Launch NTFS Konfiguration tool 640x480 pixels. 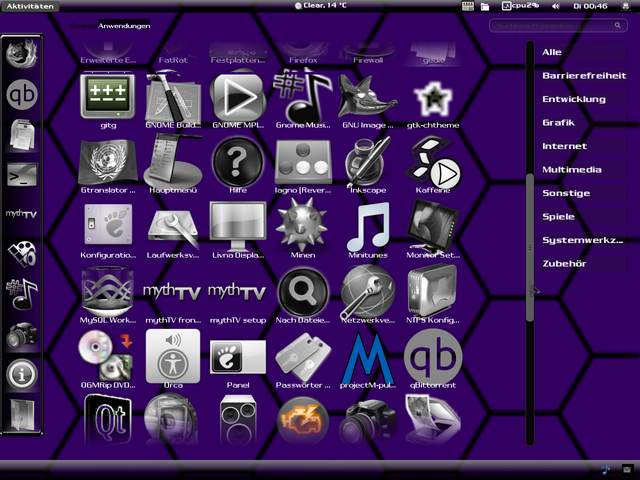point(433,291)
